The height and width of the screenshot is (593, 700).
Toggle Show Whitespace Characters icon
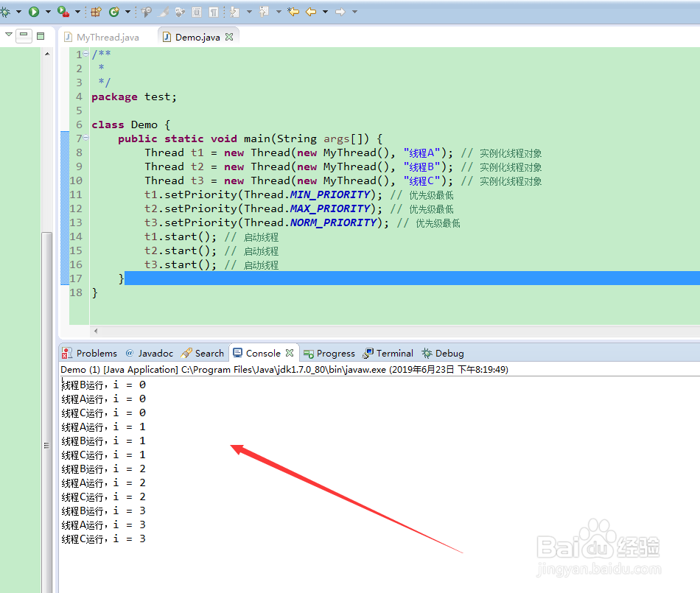(x=214, y=12)
